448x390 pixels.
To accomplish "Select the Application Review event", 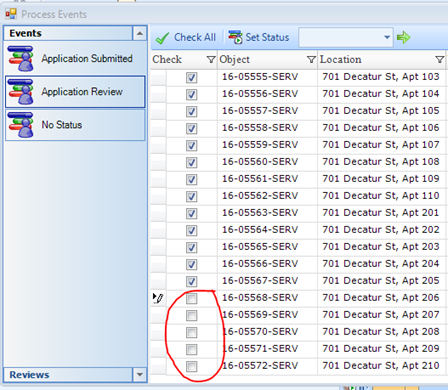I will (75, 92).
